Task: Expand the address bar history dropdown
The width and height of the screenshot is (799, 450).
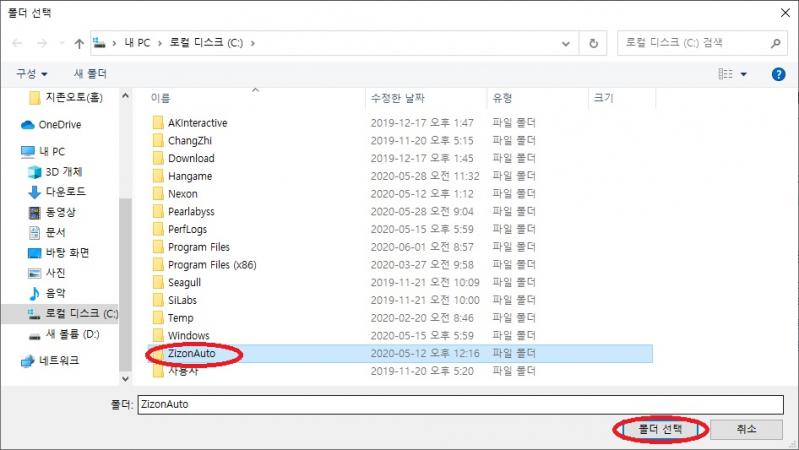Action: click(568, 43)
